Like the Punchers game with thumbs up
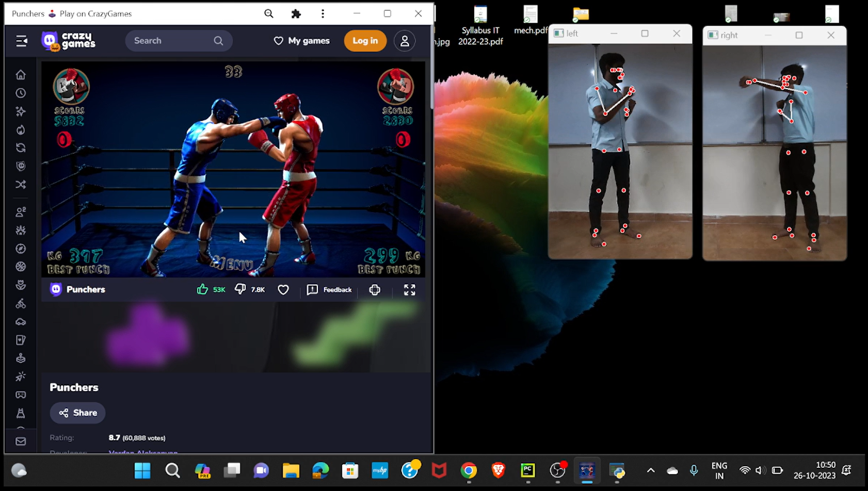 click(202, 289)
